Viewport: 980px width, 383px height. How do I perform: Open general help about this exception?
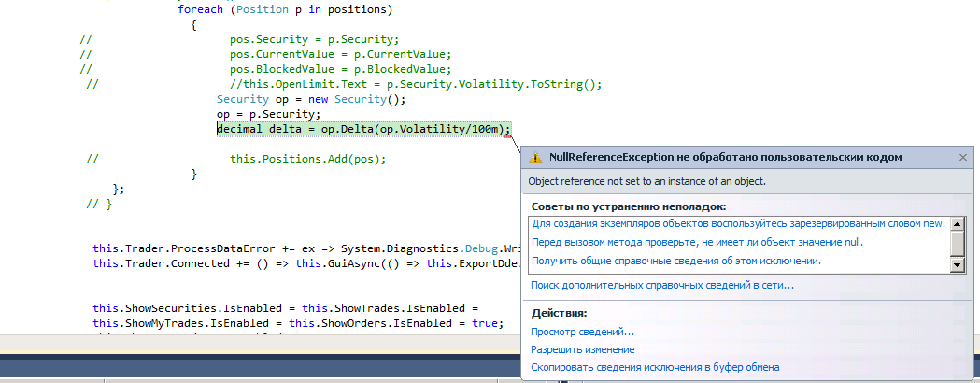pos(676,261)
